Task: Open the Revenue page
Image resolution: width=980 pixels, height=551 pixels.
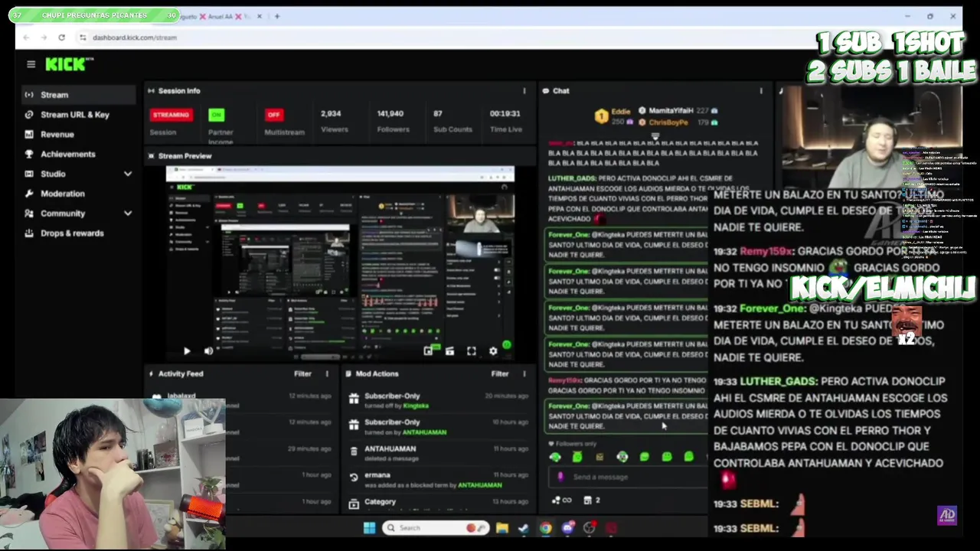Action: pos(57,135)
